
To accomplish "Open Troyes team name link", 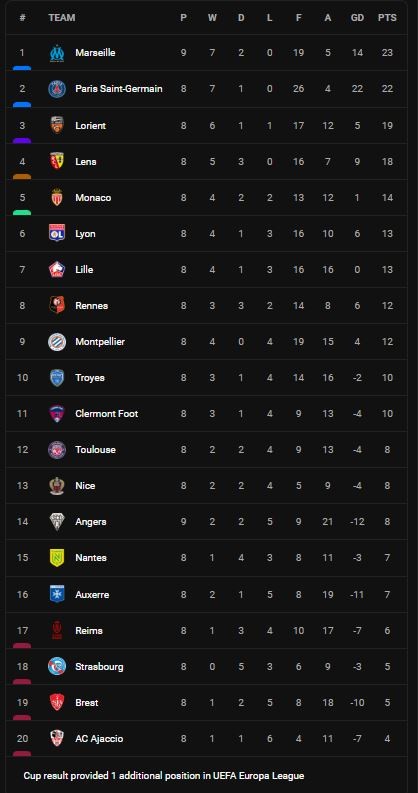I will point(90,378).
